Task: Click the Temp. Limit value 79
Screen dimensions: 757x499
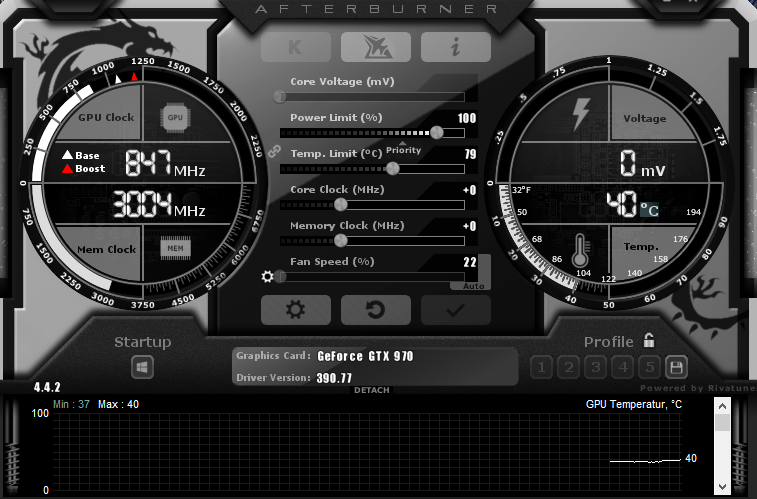Action: (x=470, y=154)
